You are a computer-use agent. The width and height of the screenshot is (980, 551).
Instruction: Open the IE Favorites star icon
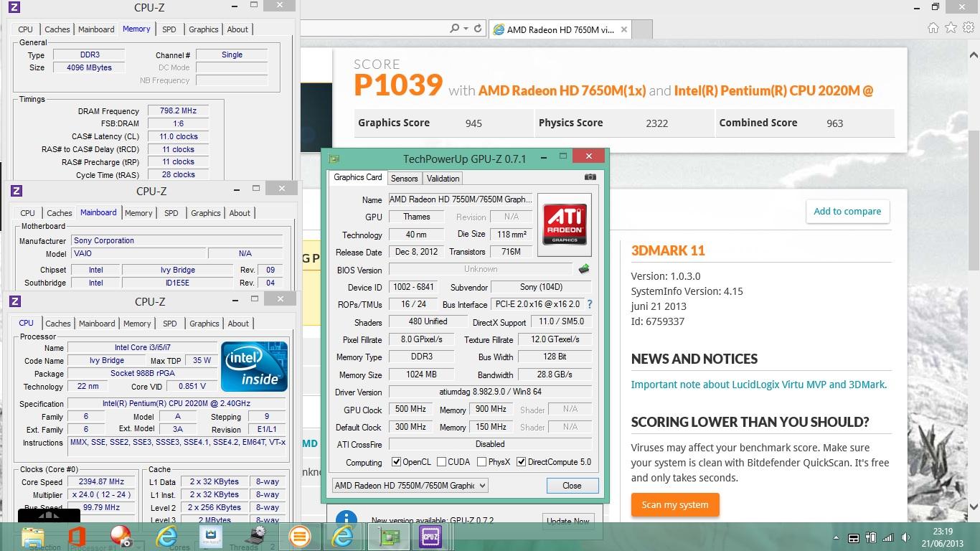pyautogui.click(x=951, y=28)
